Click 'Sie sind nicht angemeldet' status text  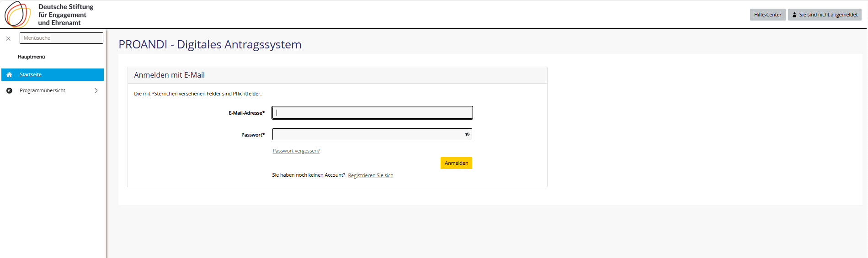[828, 15]
